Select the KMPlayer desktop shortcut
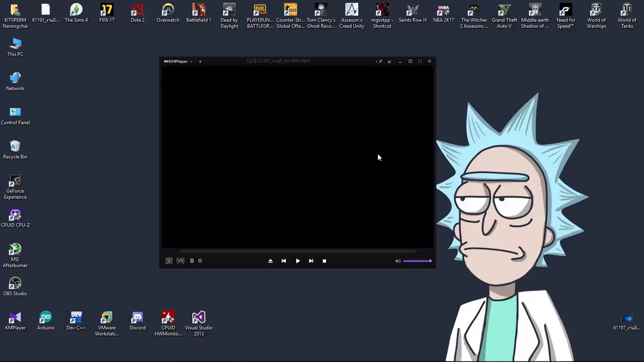This screenshot has width=644, height=362. point(15,321)
